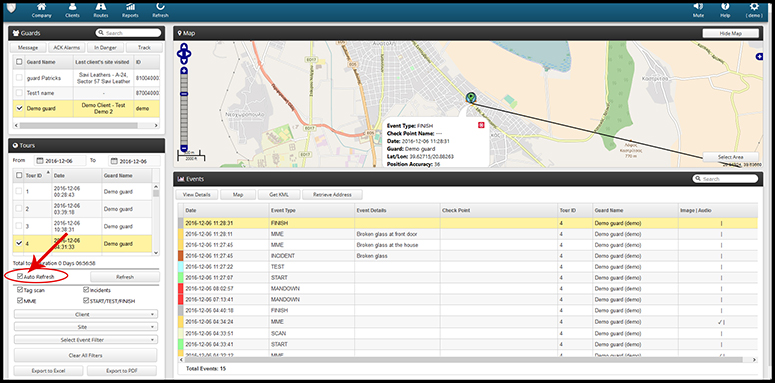Viewport: 775px width, 383px height.
Task: Click the Retrieve Address button
Action: click(332, 195)
